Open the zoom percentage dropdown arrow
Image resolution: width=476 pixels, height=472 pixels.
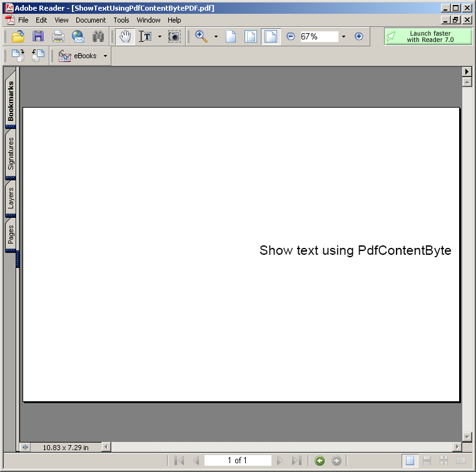click(x=343, y=36)
